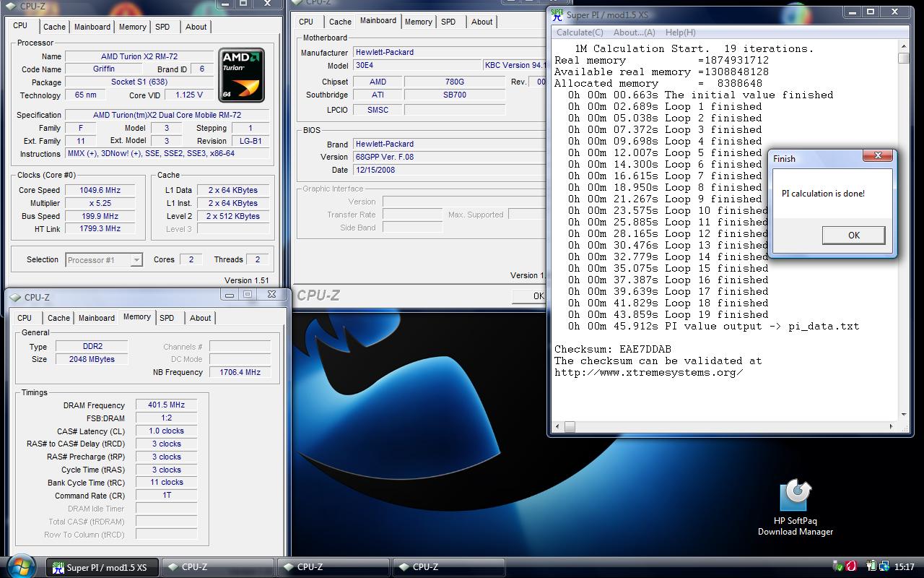Screen dimensions: 924x578
Task: Select About tab in the CPU-Z Mainboard window
Action: (482, 22)
